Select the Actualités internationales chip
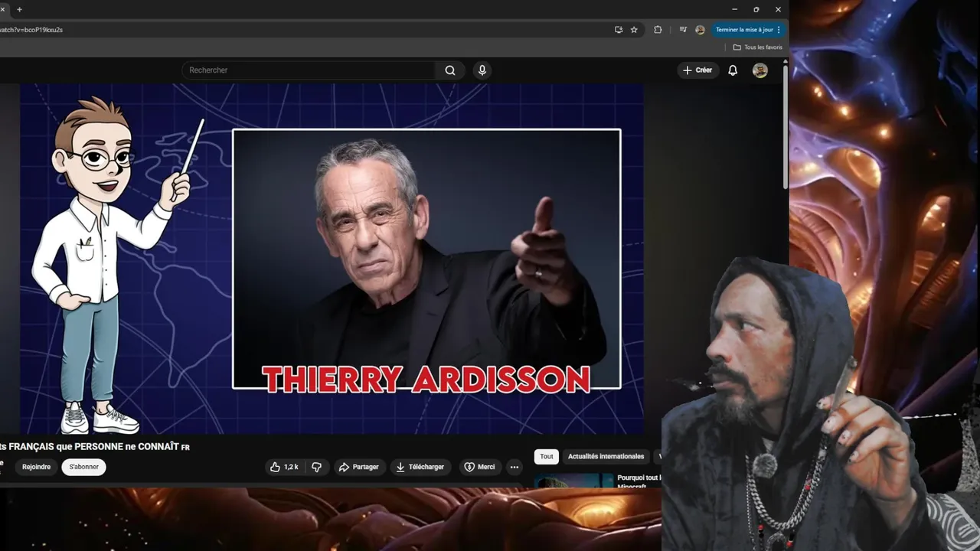 [606, 456]
